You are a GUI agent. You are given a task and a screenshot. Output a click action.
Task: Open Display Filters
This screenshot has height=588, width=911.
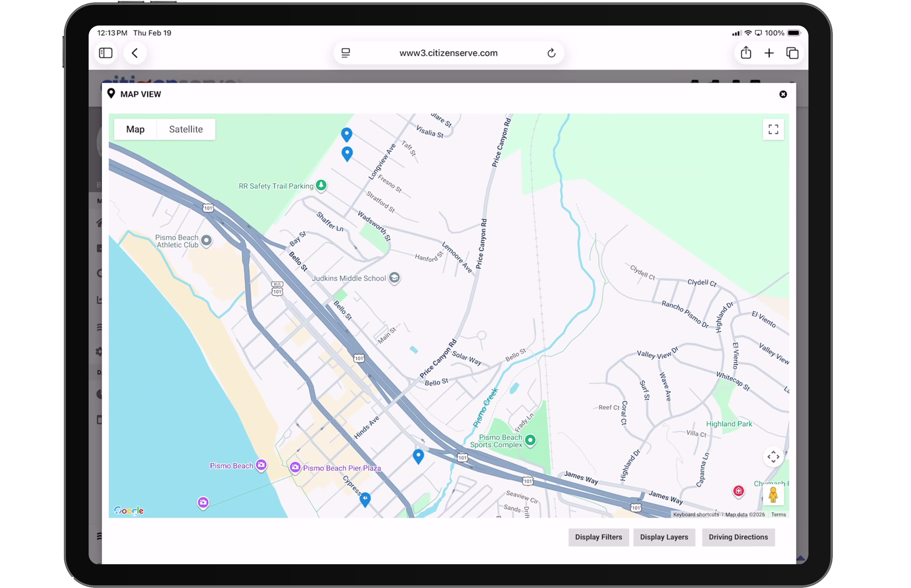coord(599,537)
